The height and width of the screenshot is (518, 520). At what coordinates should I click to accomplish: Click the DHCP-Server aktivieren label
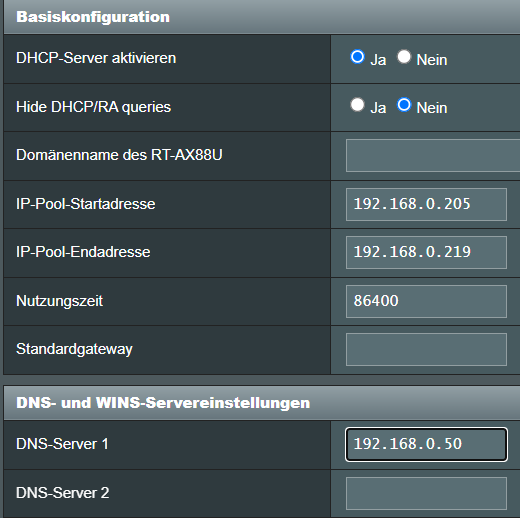point(96,58)
